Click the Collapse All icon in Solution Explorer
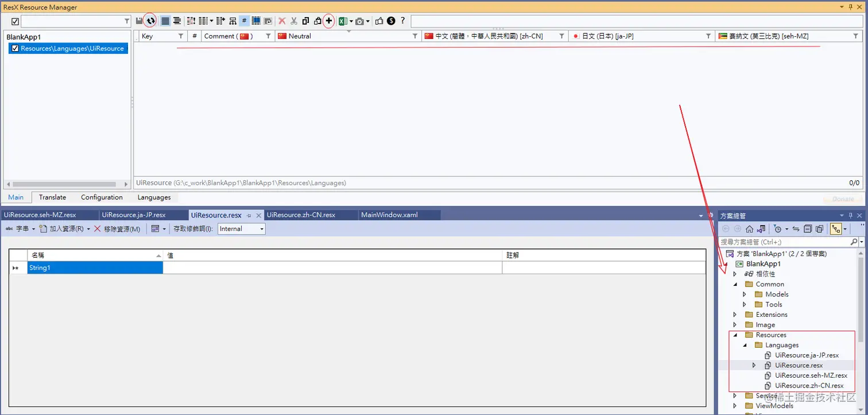The height and width of the screenshot is (415, 868). point(808,228)
